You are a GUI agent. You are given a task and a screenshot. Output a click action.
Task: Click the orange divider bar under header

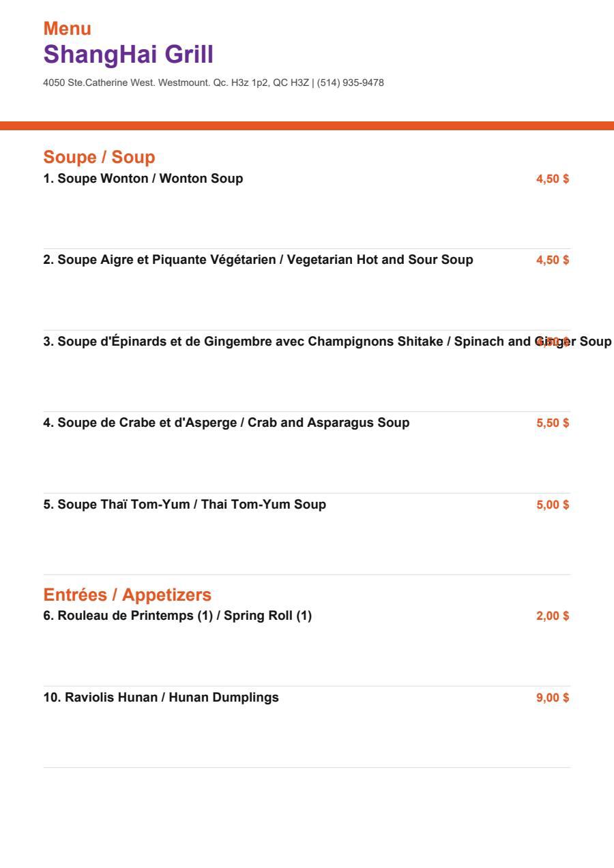tap(307, 125)
